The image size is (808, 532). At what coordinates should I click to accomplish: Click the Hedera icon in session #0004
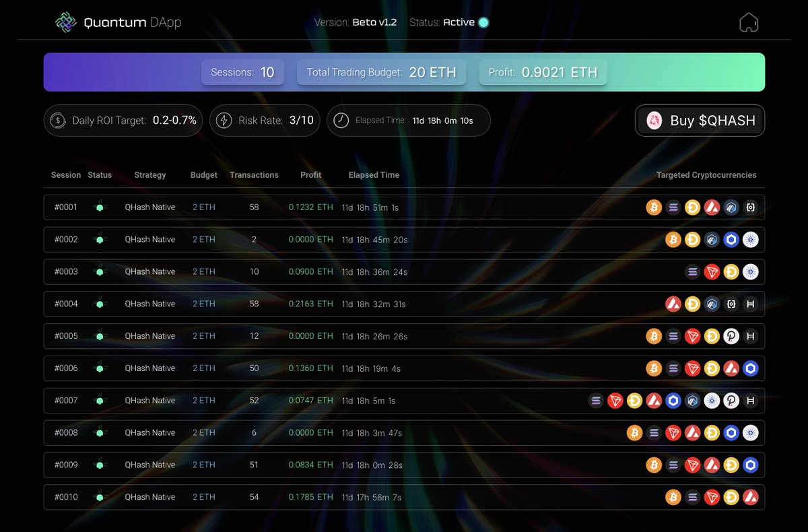point(751,304)
